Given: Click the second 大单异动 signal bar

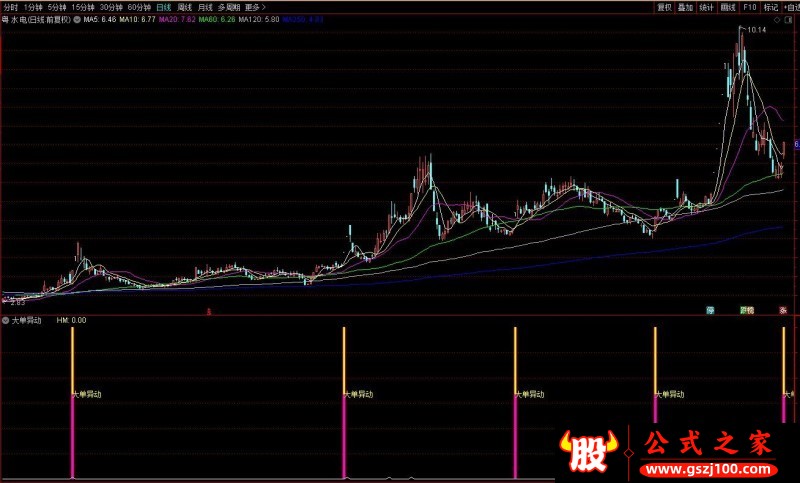Looking at the screenshot, I should [x=344, y=403].
